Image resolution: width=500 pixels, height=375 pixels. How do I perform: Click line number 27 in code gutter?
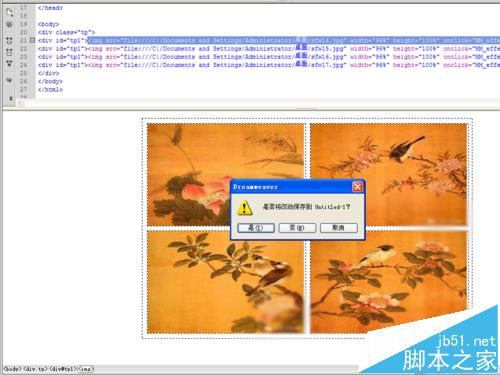point(23,89)
